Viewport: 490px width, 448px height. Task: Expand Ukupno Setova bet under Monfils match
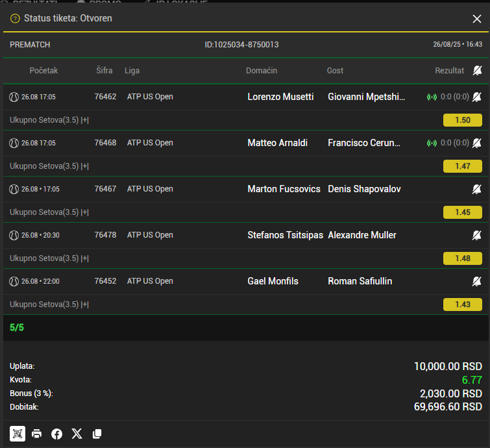[x=49, y=305]
